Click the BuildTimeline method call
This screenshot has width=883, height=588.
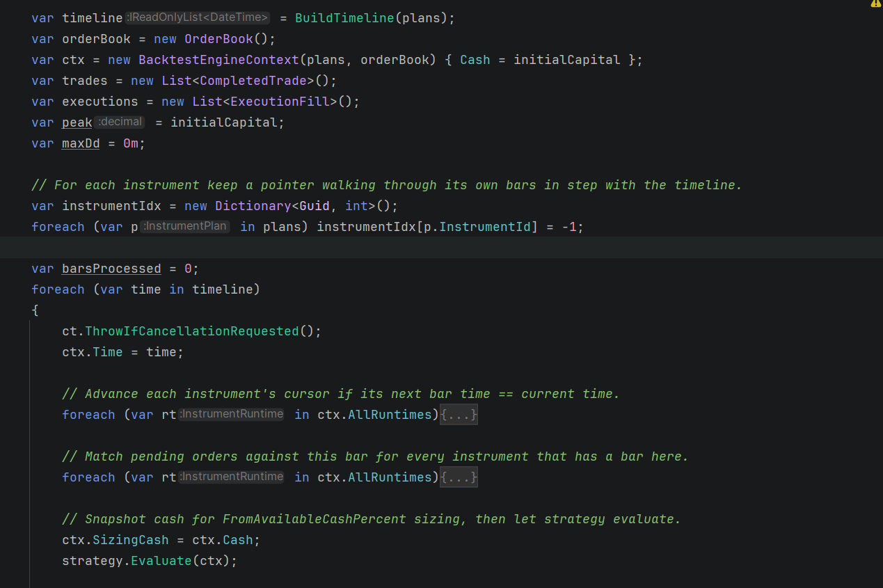pos(344,18)
